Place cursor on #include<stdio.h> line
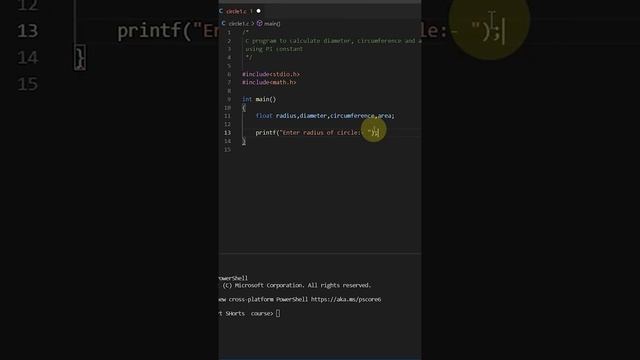The image size is (640, 360). (x=271, y=74)
